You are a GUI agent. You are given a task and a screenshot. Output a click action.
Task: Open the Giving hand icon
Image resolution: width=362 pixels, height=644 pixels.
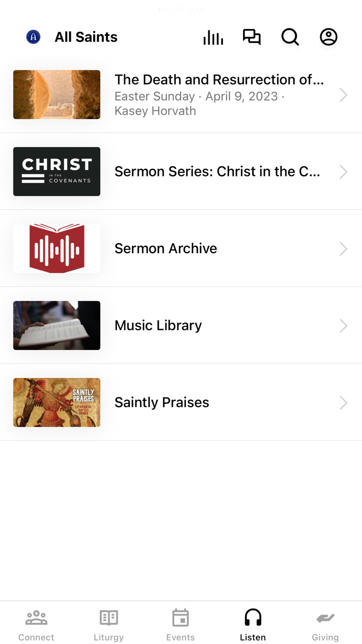[x=325, y=617]
